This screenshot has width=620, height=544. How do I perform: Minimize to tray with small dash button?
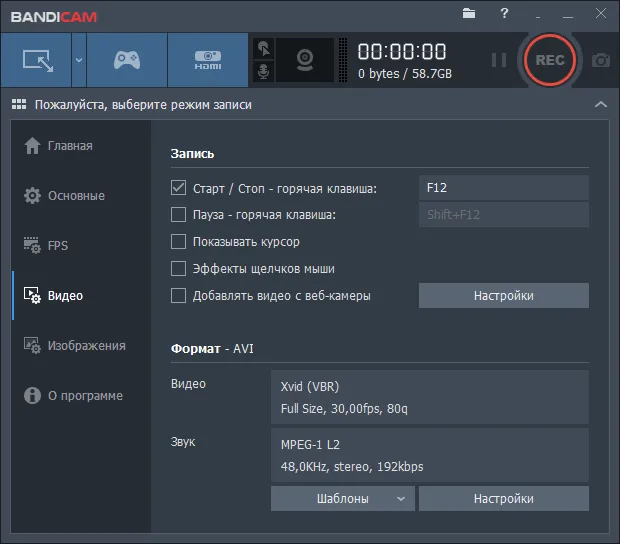538,17
